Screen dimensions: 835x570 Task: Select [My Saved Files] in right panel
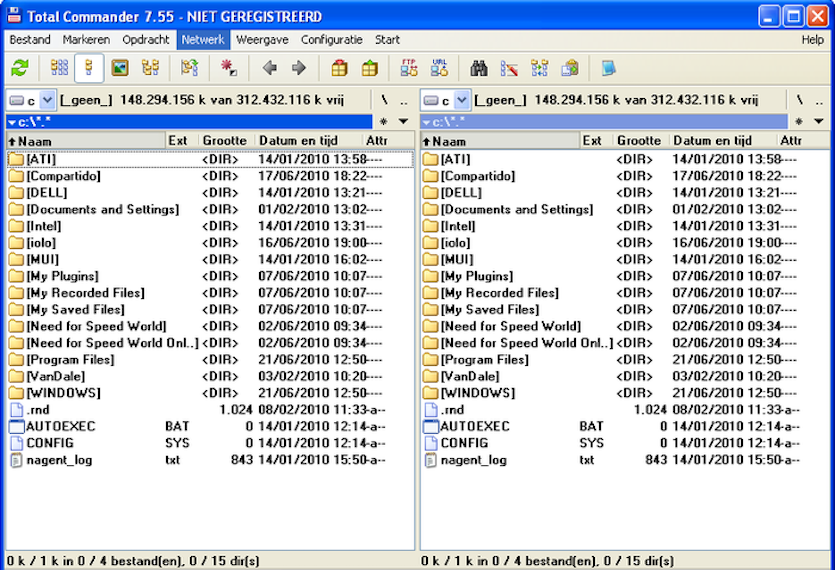[x=625, y=310]
